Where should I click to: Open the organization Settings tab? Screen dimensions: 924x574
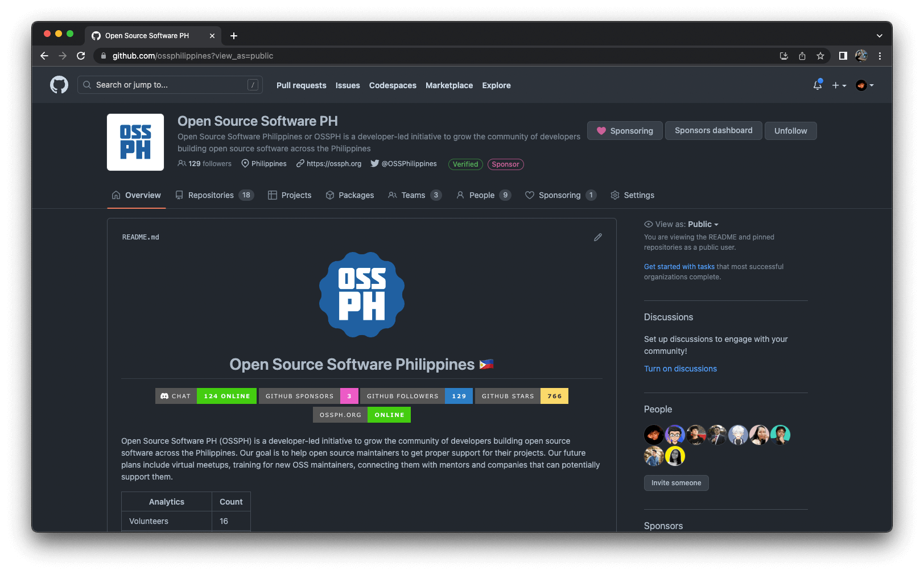click(632, 195)
